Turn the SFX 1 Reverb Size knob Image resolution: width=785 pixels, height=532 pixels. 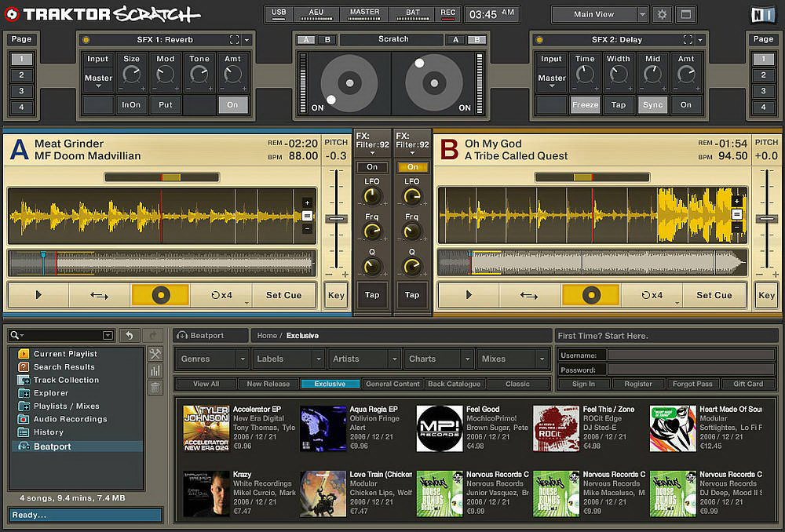point(131,75)
